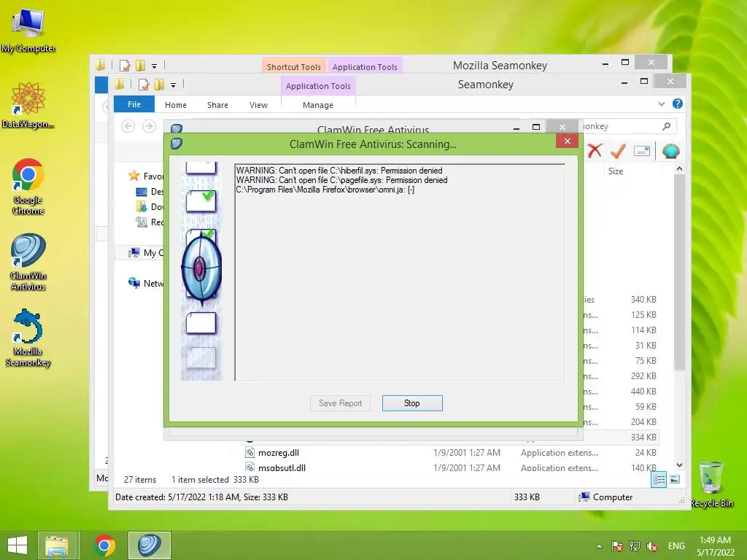Click the Explorer Forward navigation arrow

click(x=149, y=126)
